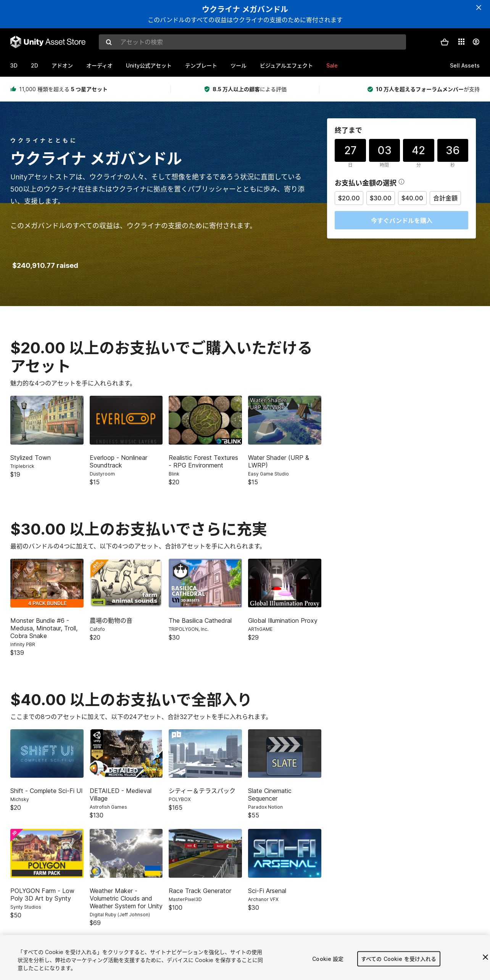The image size is (490, 980).
Task: Click the Slate Cinematic Sequencer title
Action: click(x=269, y=795)
